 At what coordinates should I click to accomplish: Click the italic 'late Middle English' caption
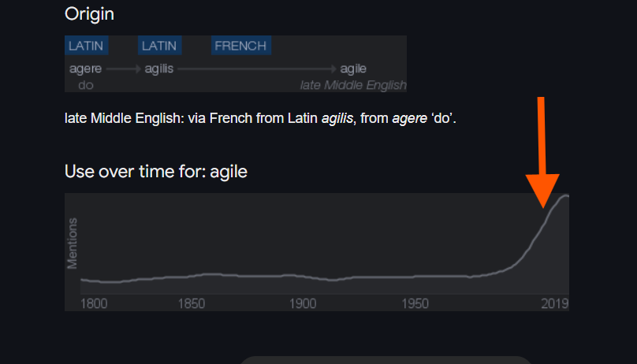353,84
